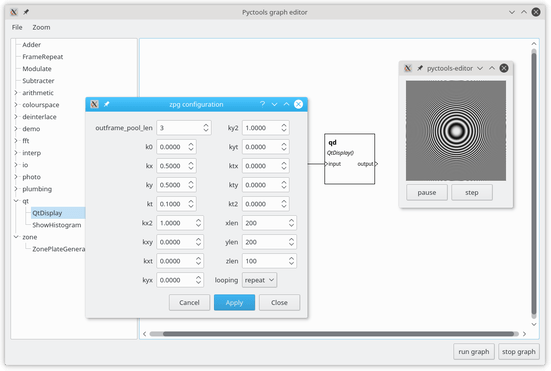Image resolution: width=551 pixels, height=371 pixels.
Task: Open the File menu
Action: click(17, 27)
